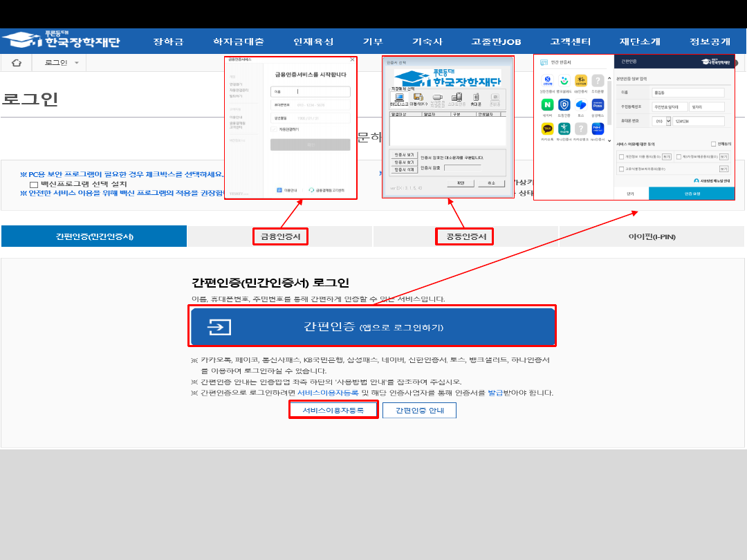Click the Korea Student Aid Foundation logo
The width and height of the screenshot is (747, 560).
point(60,40)
